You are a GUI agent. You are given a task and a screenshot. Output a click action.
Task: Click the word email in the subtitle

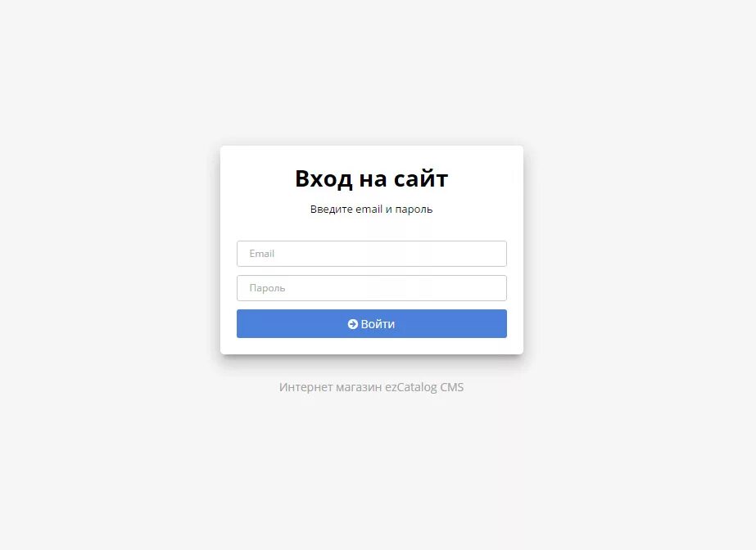369,209
